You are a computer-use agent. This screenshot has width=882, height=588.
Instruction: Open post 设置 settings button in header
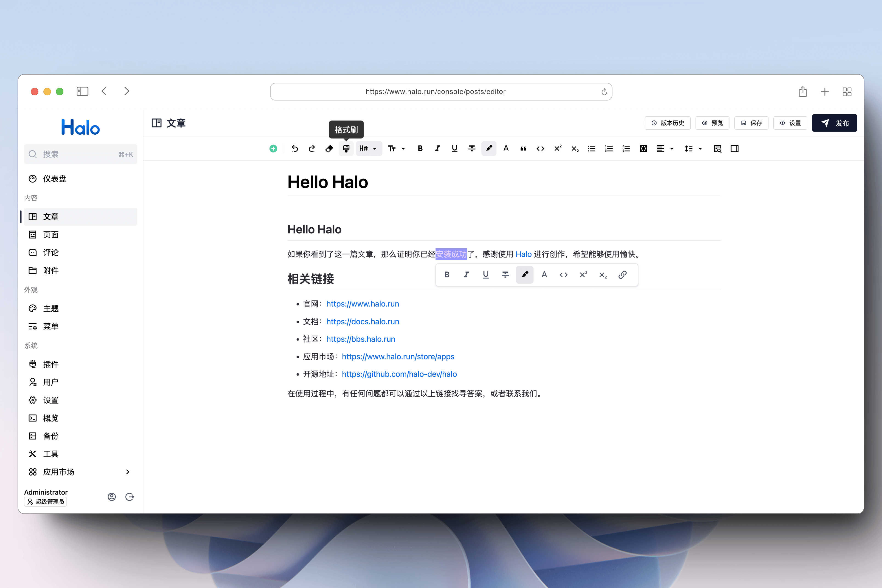pyautogui.click(x=790, y=123)
